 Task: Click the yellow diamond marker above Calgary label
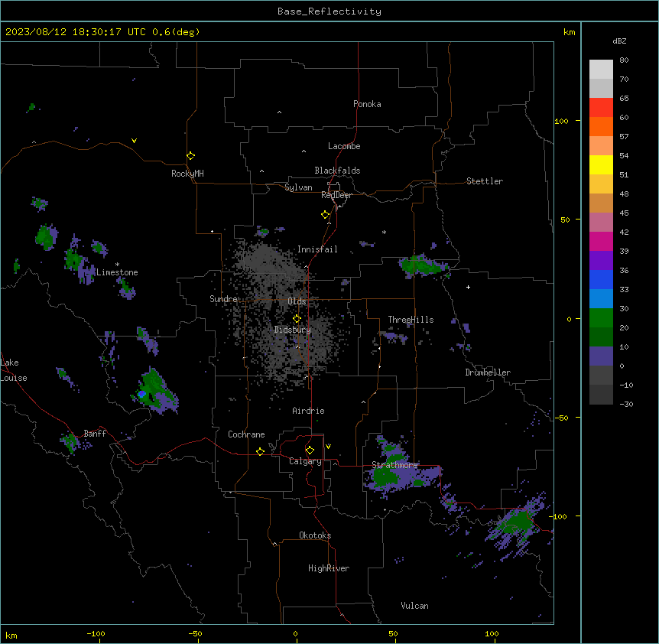[x=310, y=450]
